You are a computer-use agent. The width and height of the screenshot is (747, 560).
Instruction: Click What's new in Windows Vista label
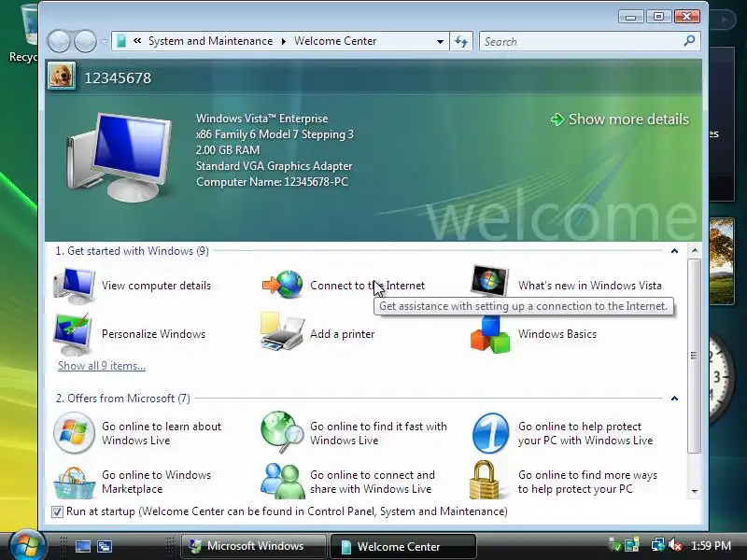pyautogui.click(x=590, y=286)
